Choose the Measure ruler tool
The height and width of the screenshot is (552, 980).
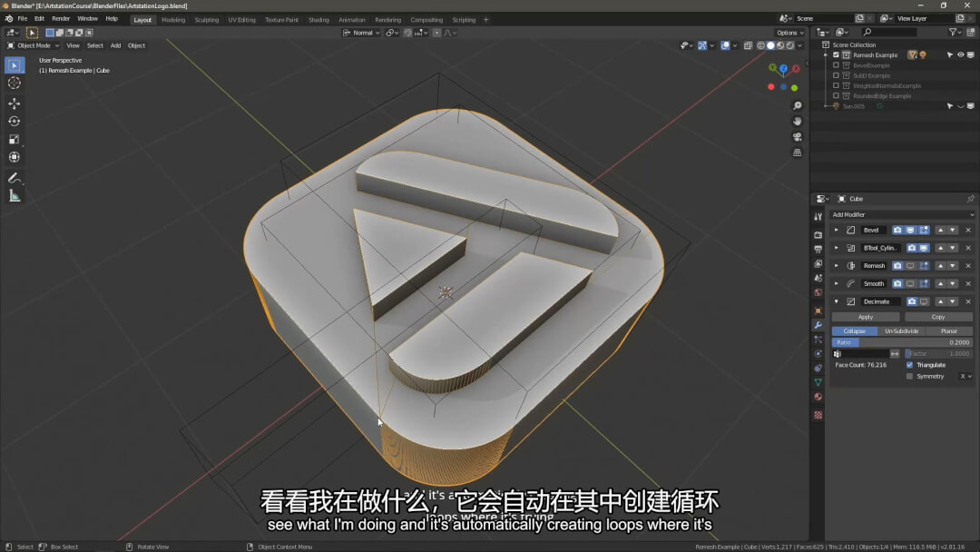[15, 196]
